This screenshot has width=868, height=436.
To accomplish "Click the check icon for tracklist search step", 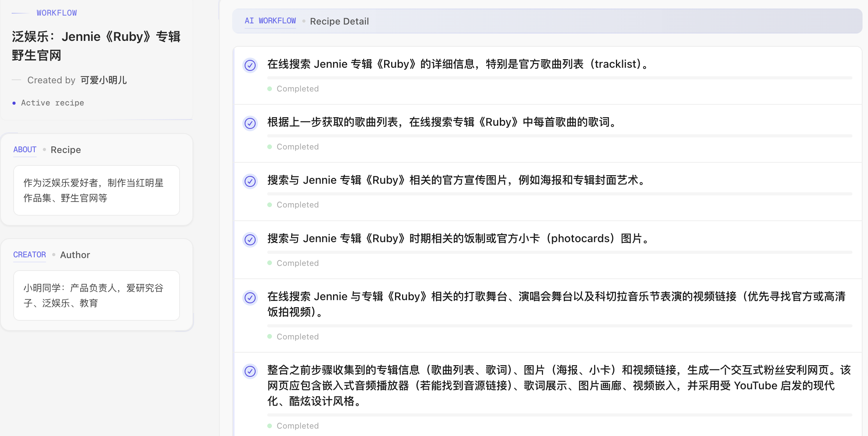I will tap(250, 65).
